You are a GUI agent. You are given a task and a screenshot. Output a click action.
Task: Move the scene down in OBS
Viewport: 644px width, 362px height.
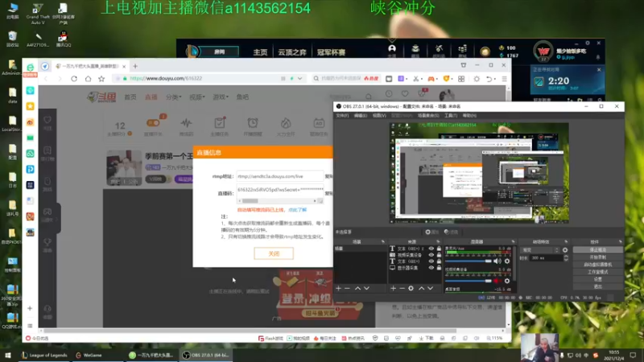pos(366,289)
